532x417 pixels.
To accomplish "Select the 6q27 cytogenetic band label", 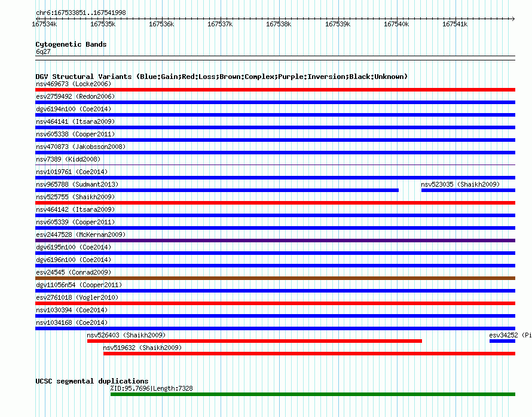I will pos(43,51).
